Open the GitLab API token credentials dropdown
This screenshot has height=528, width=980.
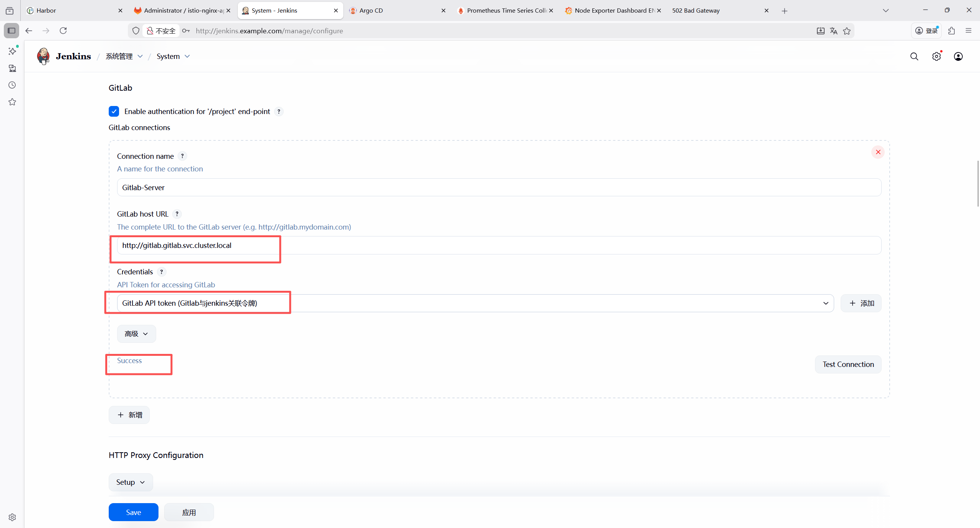click(475, 303)
